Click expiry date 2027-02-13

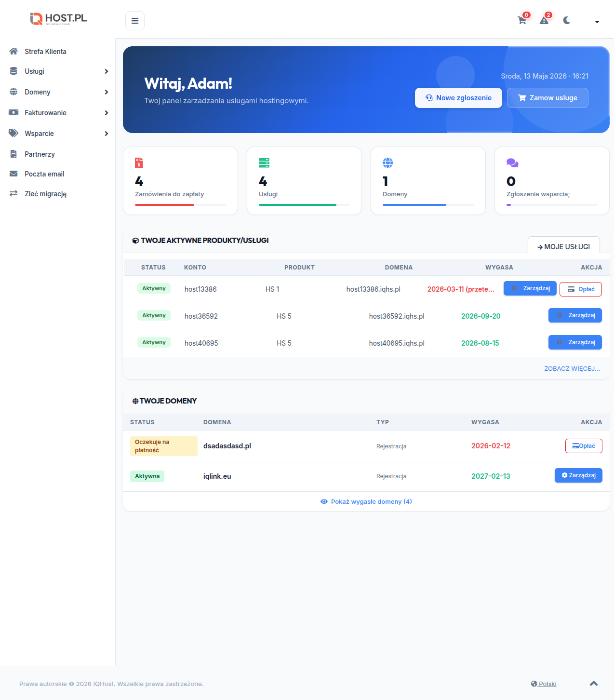point(491,476)
